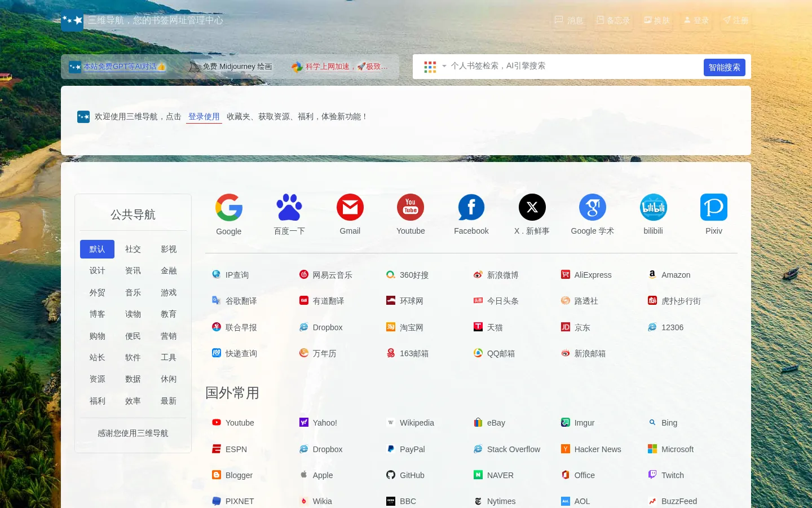Screen dimensions: 812x508
Task: Open the Google shortcut icon
Action: (x=229, y=207)
